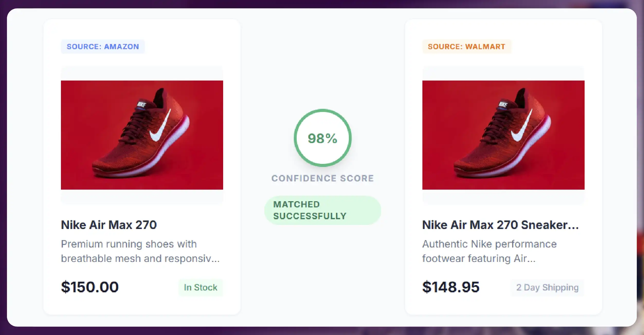
Task: Select the Nike Air Max 270 title
Action: (109, 225)
